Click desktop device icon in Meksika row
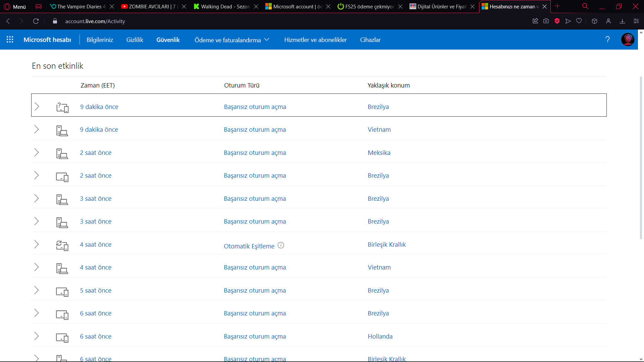 (x=62, y=154)
